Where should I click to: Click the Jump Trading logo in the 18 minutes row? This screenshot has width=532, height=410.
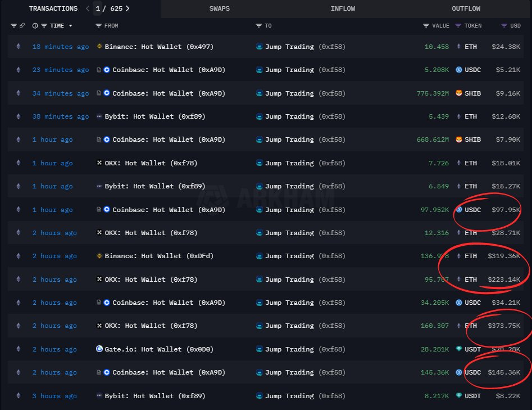click(259, 47)
